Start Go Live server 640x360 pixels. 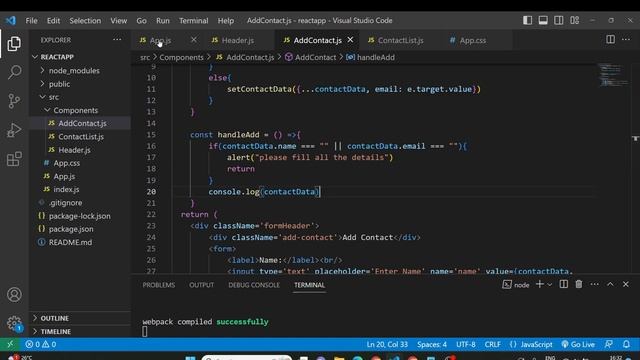click(578, 344)
